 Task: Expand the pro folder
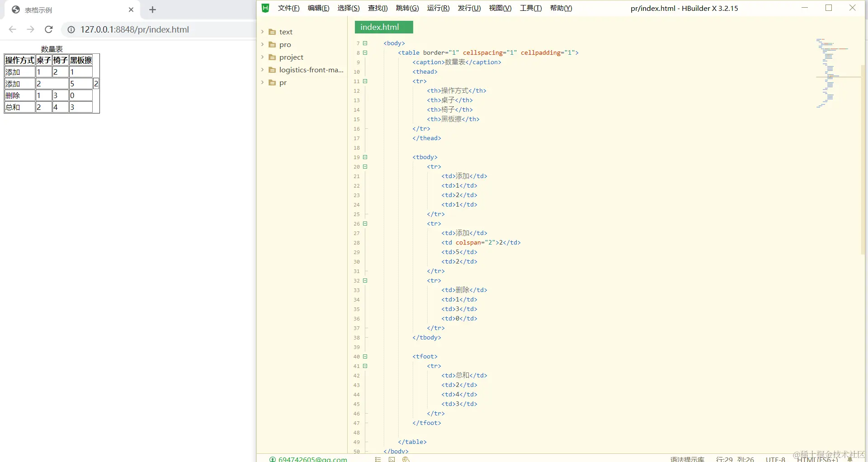tap(262, 45)
